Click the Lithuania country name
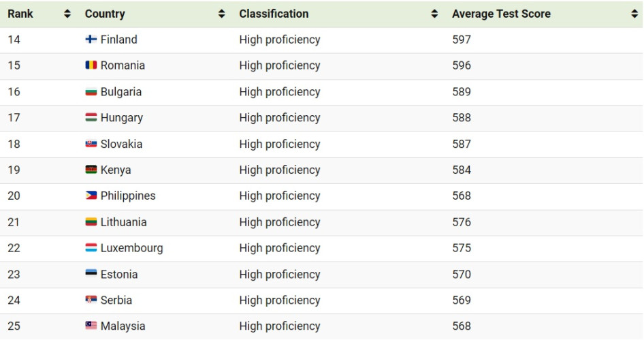 coord(124,222)
